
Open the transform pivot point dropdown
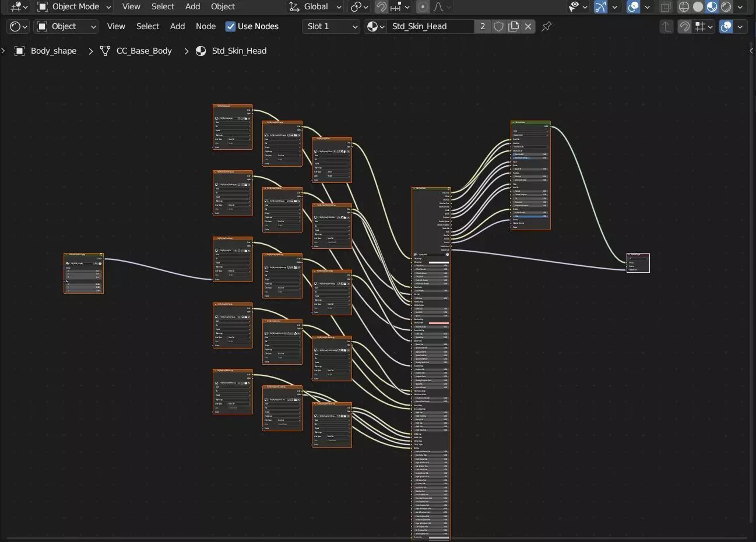click(x=359, y=6)
